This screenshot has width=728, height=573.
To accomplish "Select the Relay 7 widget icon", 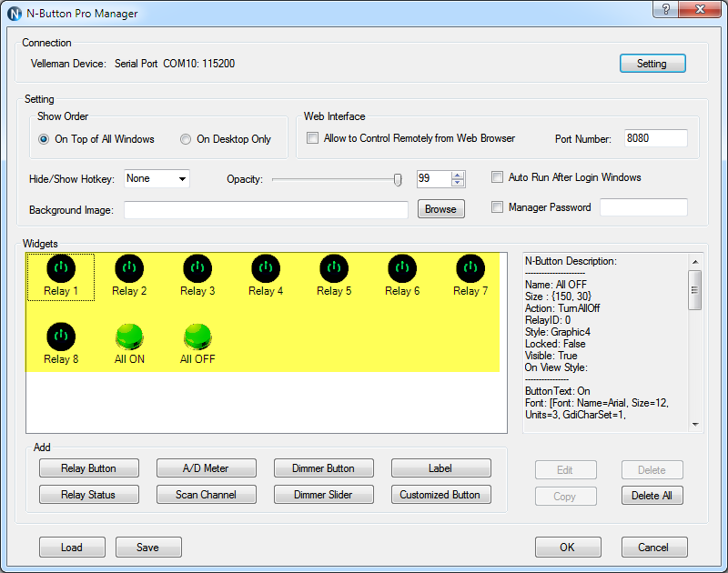I will 470,268.
